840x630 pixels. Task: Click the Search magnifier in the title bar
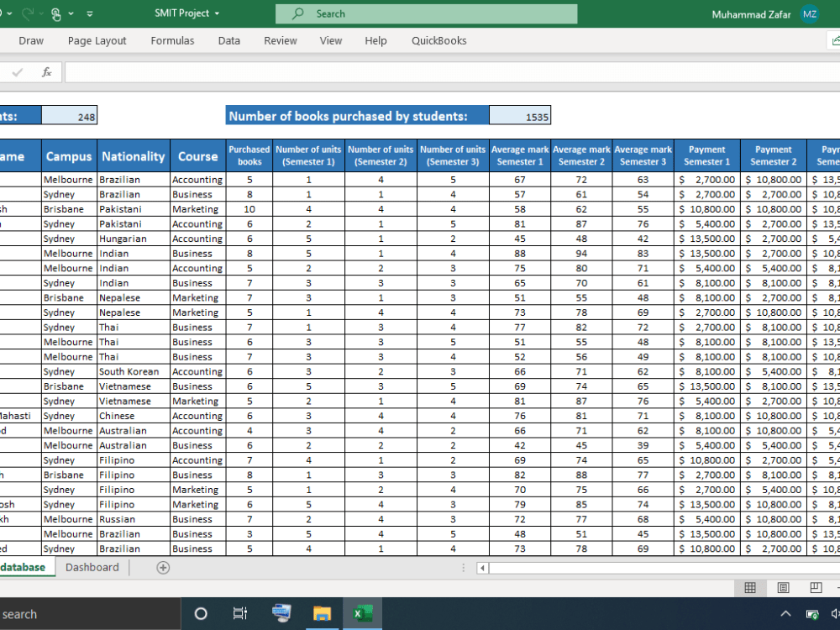[300, 13]
